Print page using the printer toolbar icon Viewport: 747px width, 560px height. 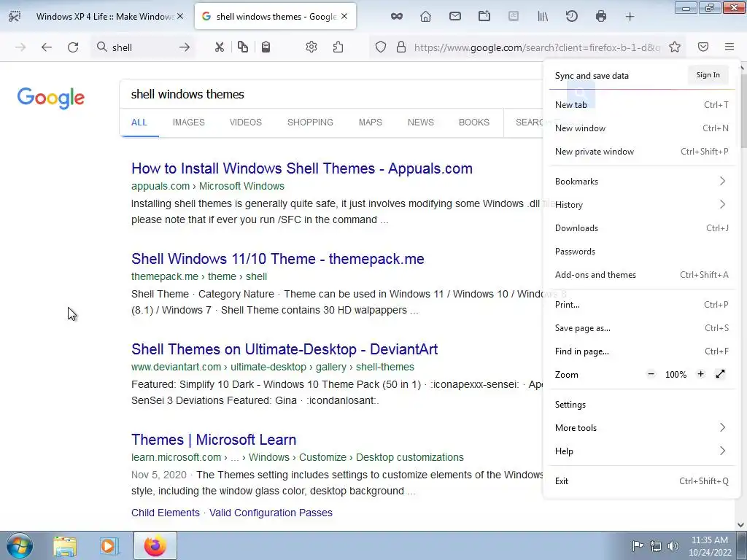(x=601, y=17)
